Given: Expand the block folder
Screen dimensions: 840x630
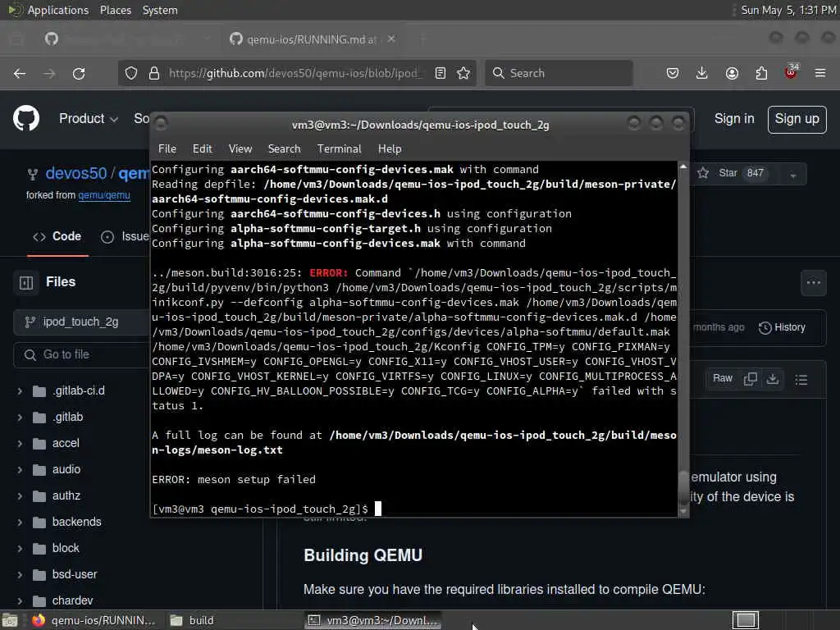Looking at the screenshot, I should [20, 549].
